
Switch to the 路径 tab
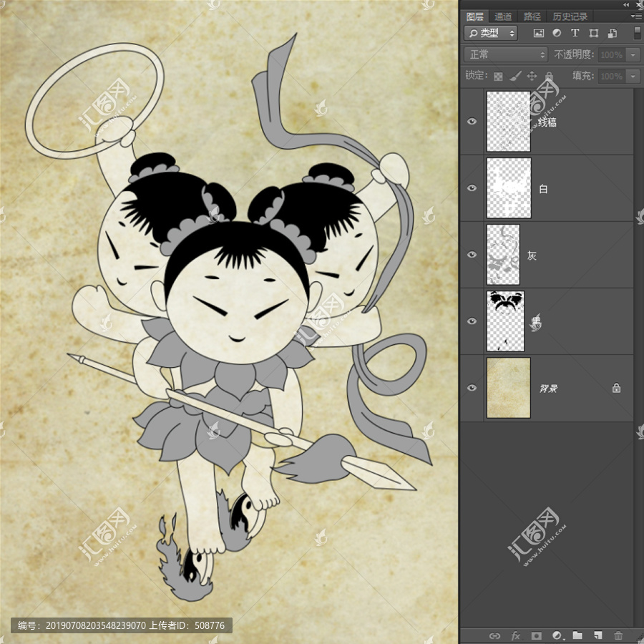click(x=532, y=16)
